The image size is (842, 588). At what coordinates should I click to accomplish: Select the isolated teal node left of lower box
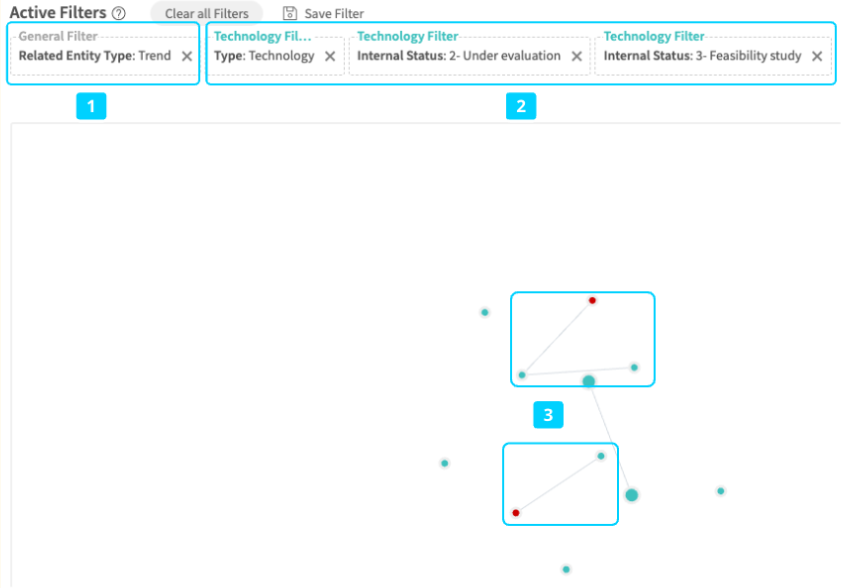click(445, 463)
